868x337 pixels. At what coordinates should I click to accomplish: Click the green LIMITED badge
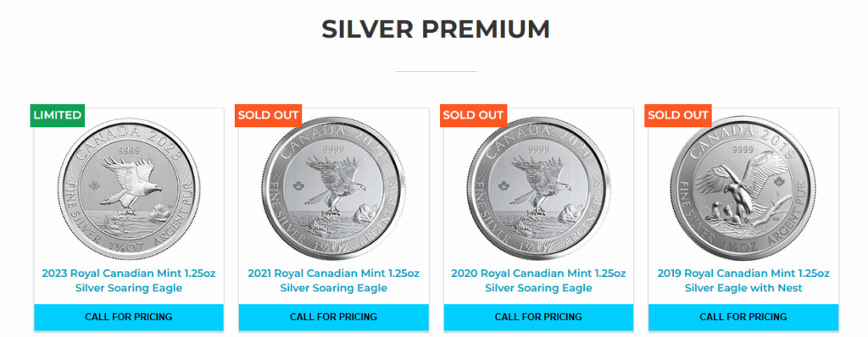click(x=58, y=116)
